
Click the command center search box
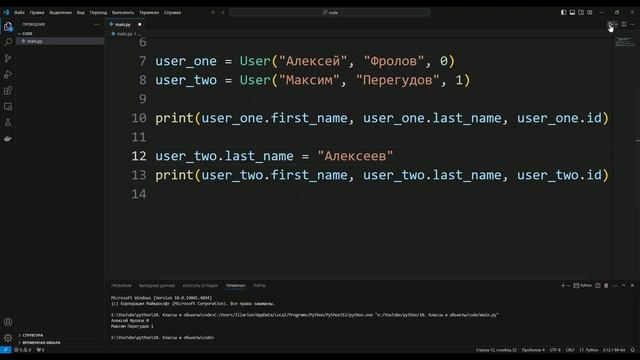coord(330,13)
